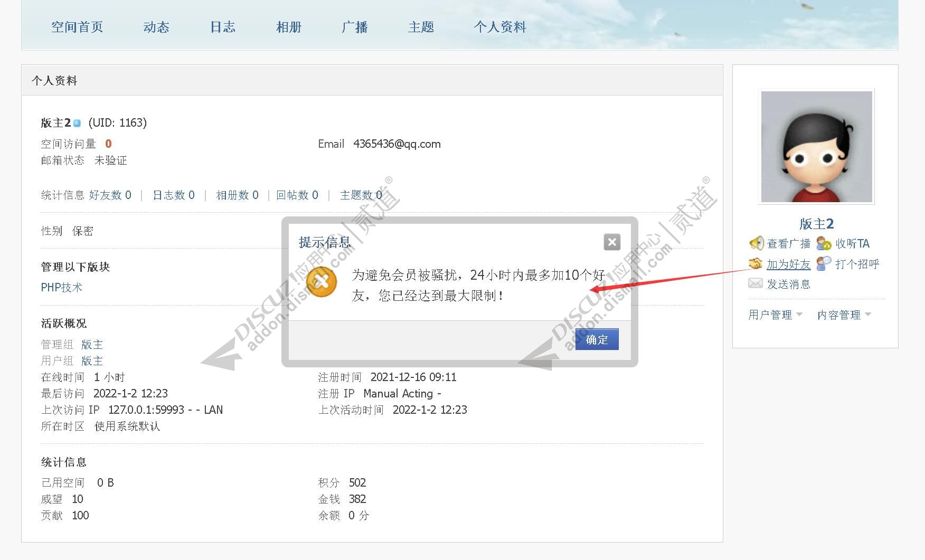Open the 日志数 0 link

click(174, 195)
